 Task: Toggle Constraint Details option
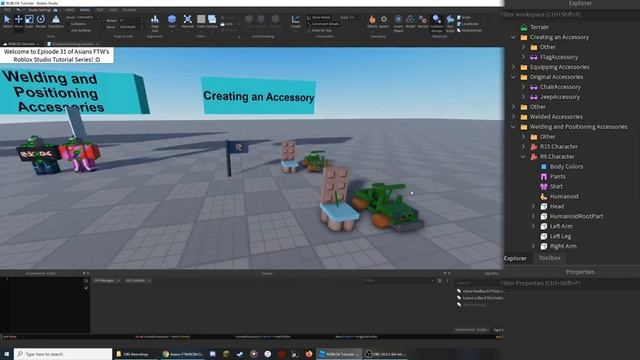coord(323,24)
